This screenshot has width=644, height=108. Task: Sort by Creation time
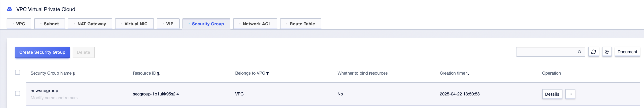[467, 74]
